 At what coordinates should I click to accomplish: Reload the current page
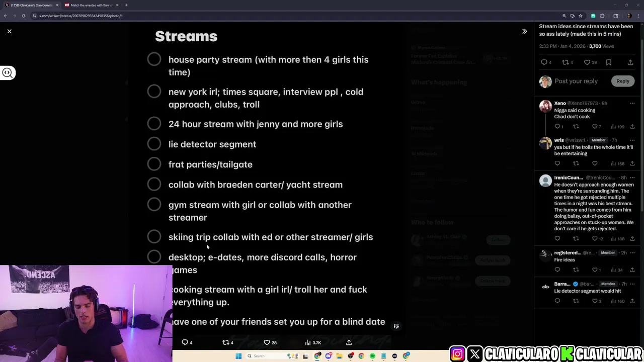23,16
